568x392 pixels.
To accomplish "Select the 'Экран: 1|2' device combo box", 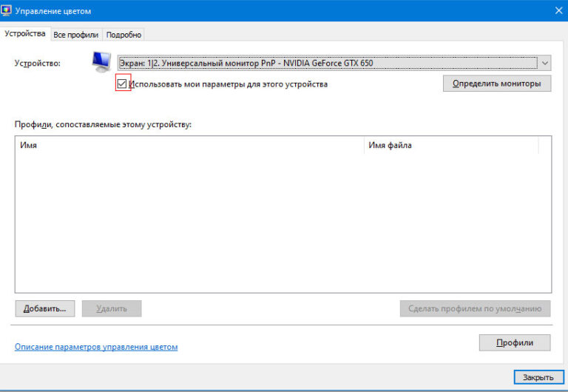I will click(x=334, y=63).
